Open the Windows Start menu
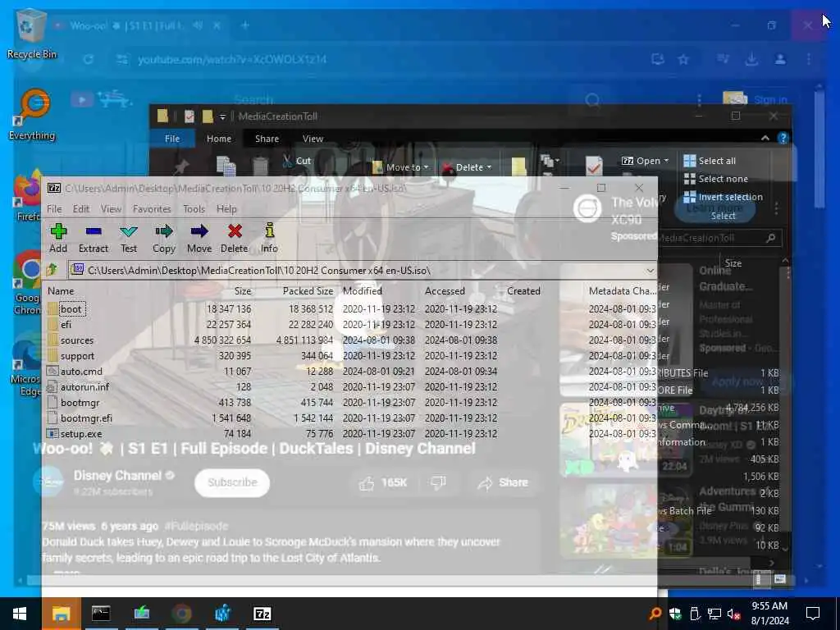Screen dimensions: 840x630 click(20, 614)
